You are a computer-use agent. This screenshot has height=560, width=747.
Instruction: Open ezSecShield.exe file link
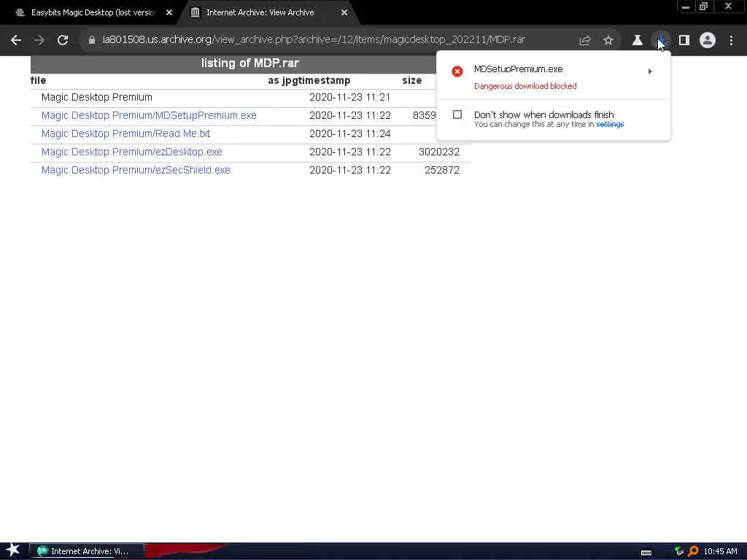point(136,170)
